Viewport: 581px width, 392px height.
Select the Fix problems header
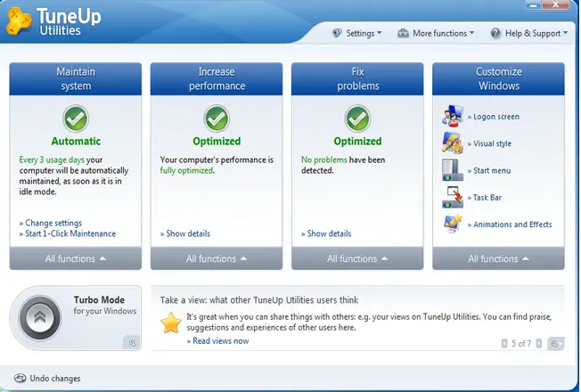[x=357, y=79]
